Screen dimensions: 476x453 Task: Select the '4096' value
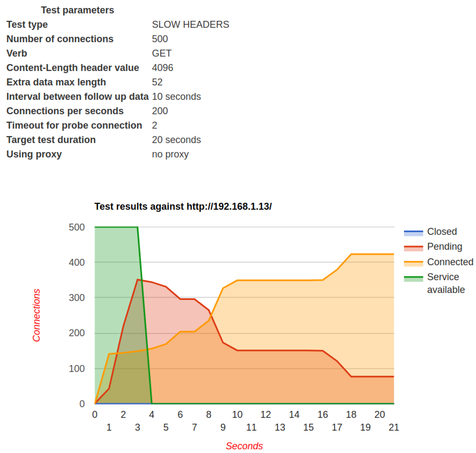coord(163,68)
